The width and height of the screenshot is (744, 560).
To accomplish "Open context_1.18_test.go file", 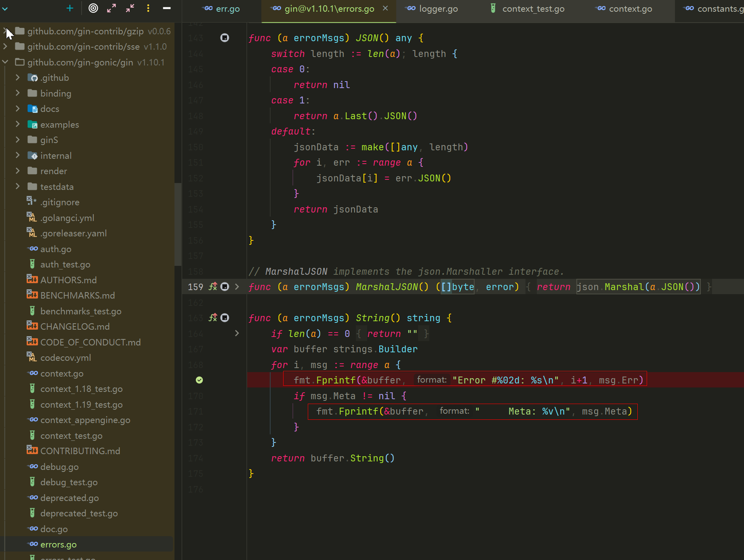I will (81, 389).
